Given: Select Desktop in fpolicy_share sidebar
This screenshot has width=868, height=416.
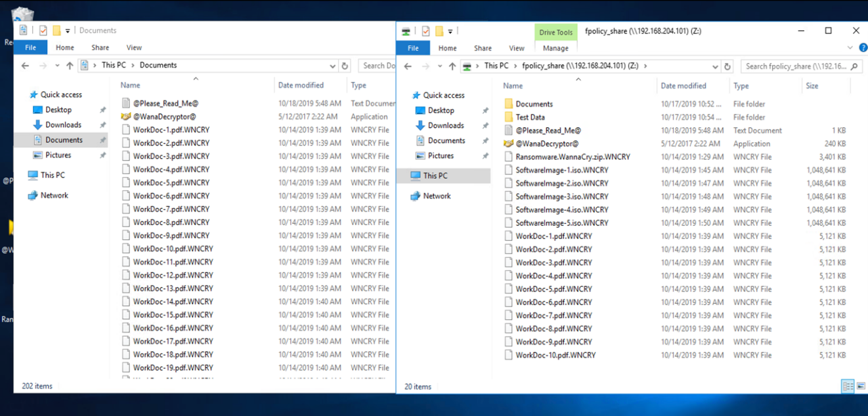Looking at the screenshot, I should click(x=441, y=110).
